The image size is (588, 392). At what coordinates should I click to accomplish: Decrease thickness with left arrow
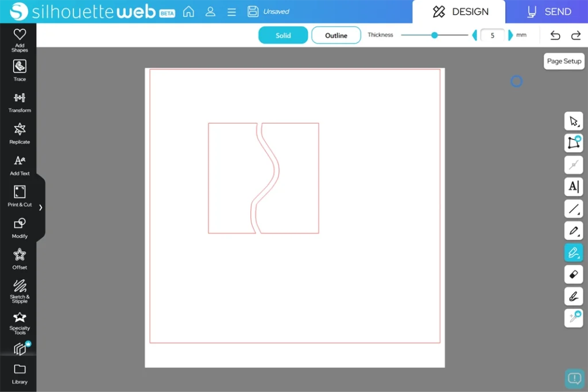(474, 35)
